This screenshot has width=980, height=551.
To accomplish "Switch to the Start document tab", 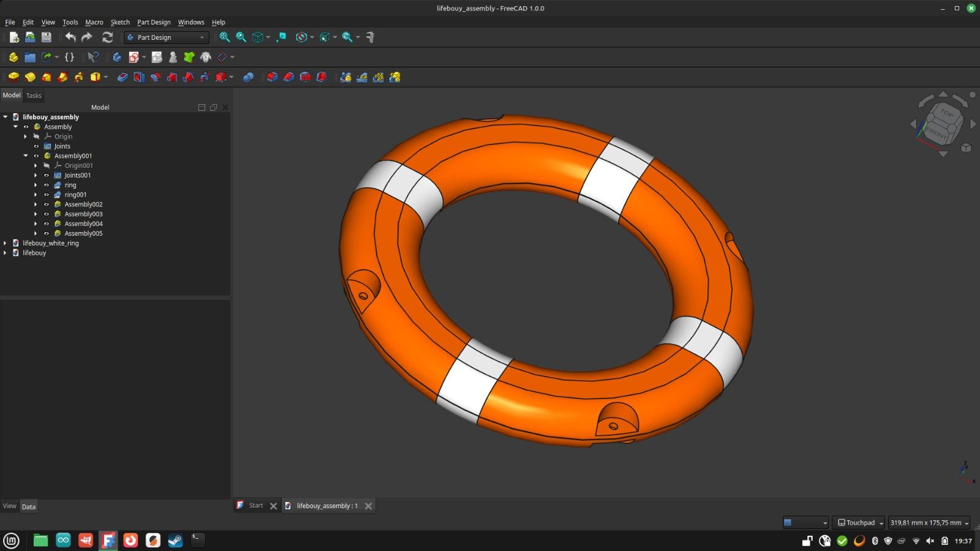I will 256,506.
